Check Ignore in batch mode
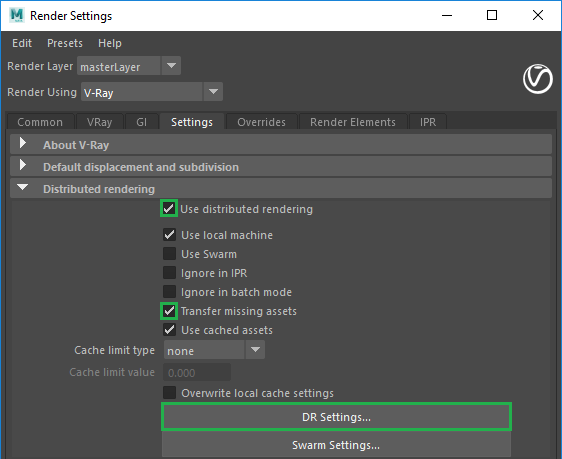 pyautogui.click(x=169, y=292)
